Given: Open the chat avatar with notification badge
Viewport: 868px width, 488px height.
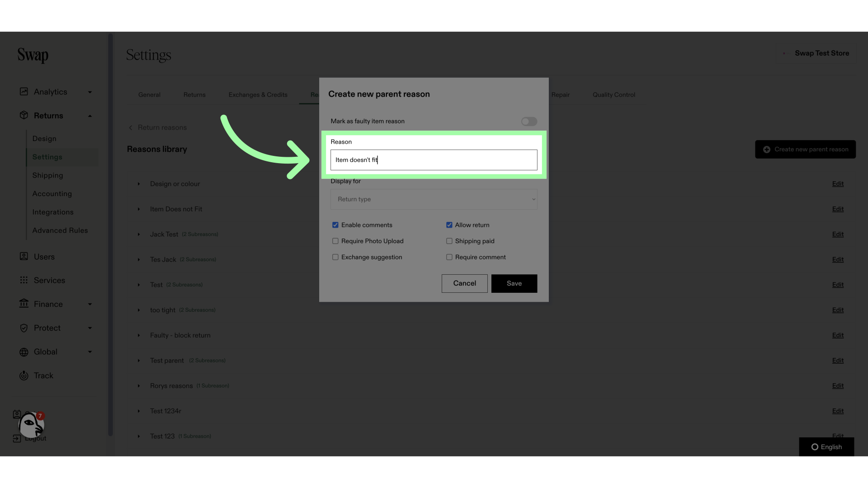Looking at the screenshot, I should coord(31,425).
